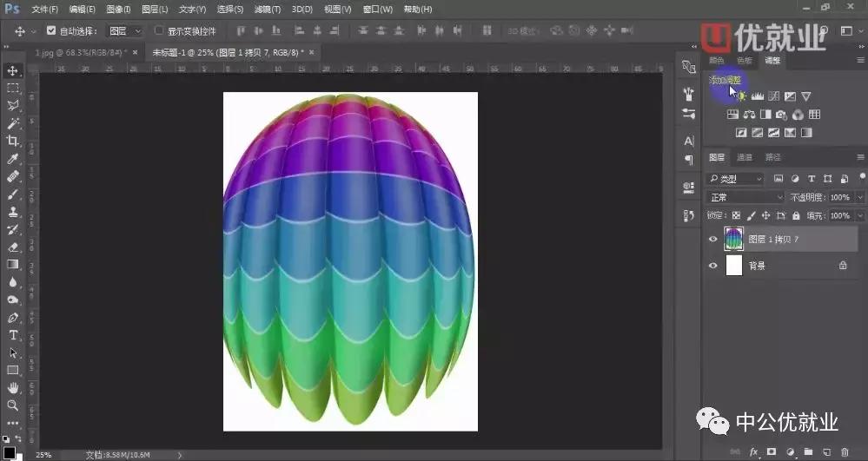868x461 pixels.
Task: Switch to the 通道 panel tab
Action: pyautogui.click(x=745, y=157)
